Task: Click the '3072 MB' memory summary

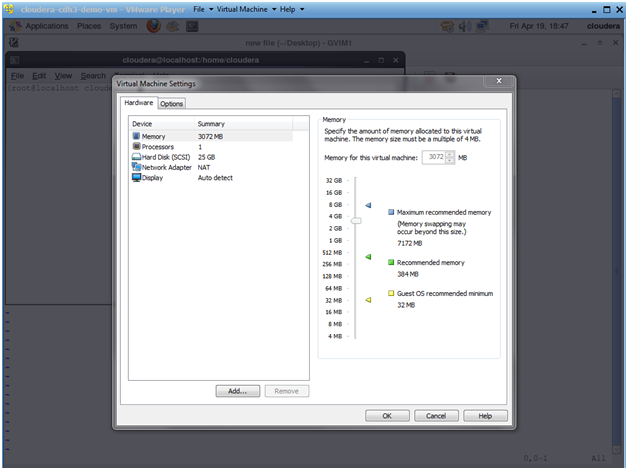Action: click(210, 137)
